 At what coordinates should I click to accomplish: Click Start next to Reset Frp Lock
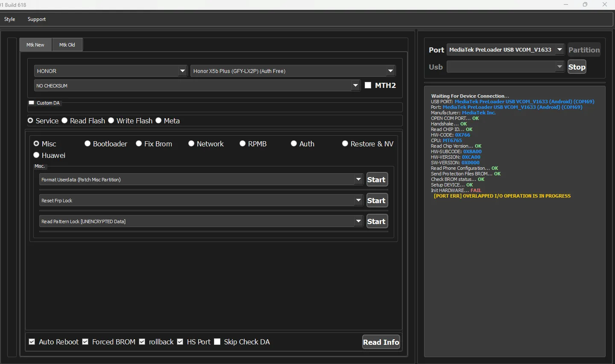coord(377,201)
